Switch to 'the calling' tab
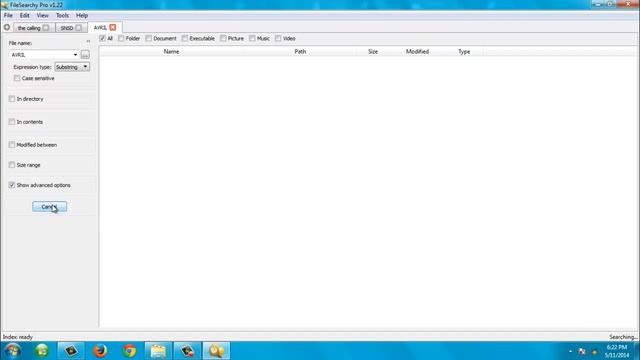640x360 pixels. 29,28
